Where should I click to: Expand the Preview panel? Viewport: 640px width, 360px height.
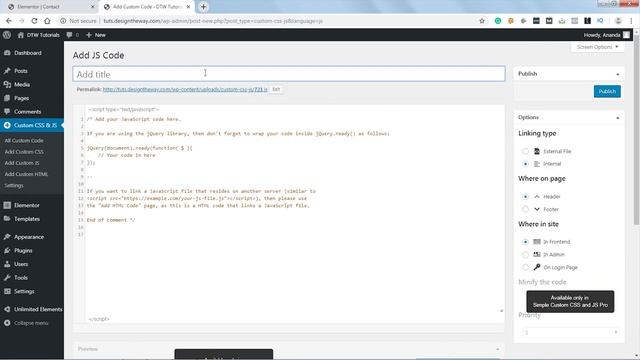(x=498, y=349)
